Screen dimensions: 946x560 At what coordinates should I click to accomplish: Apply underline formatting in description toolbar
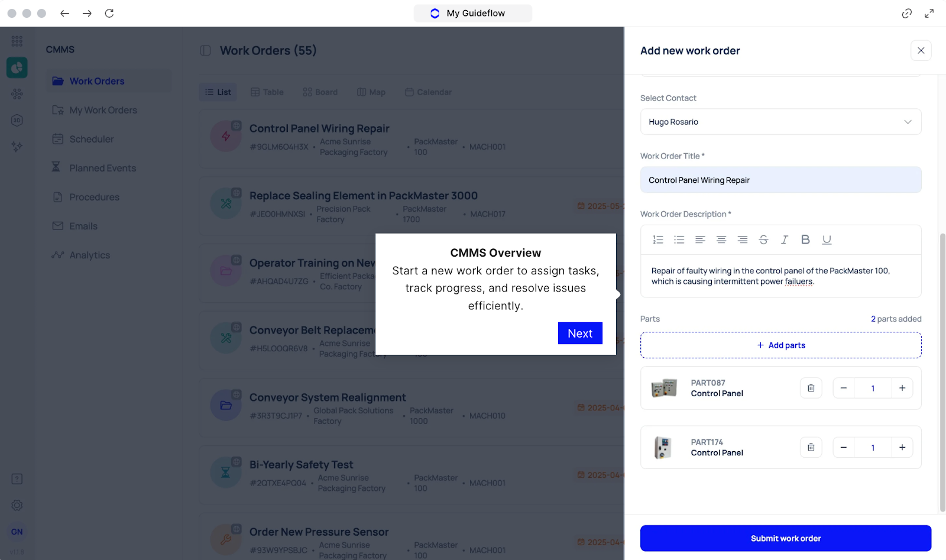click(827, 239)
